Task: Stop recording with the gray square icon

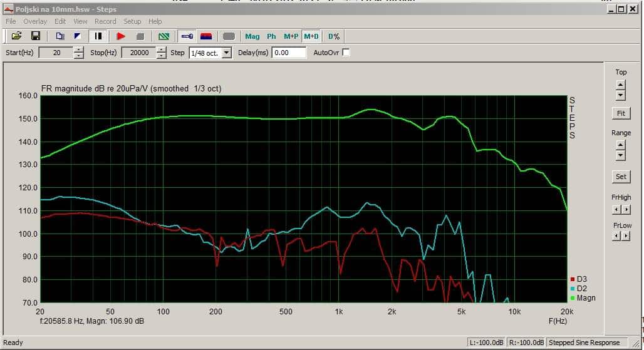Action: pos(140,36)
